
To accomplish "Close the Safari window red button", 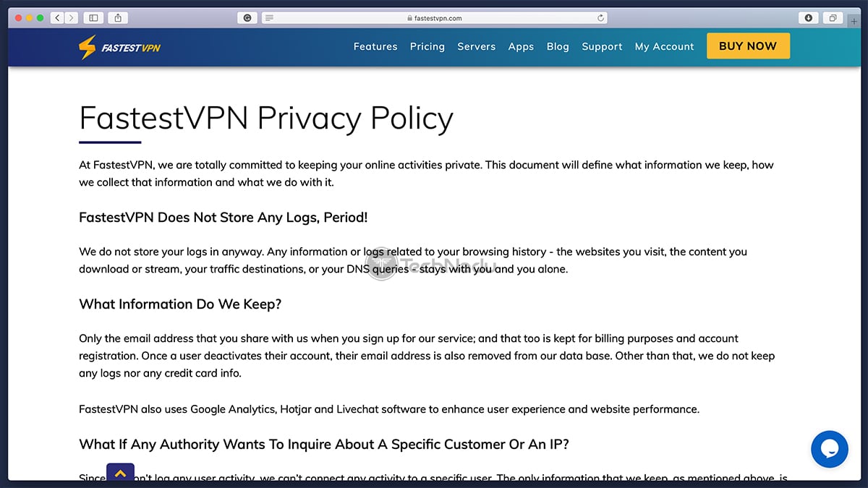I will click(17, 17).
